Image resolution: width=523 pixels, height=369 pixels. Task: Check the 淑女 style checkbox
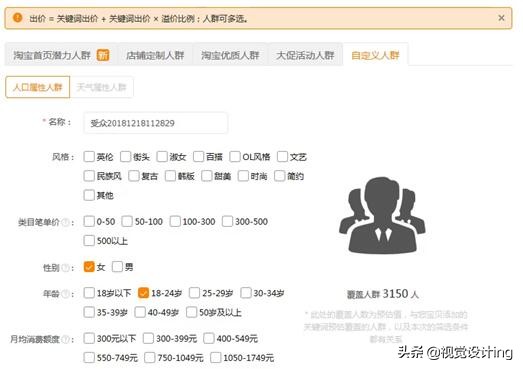click(162, 156)
